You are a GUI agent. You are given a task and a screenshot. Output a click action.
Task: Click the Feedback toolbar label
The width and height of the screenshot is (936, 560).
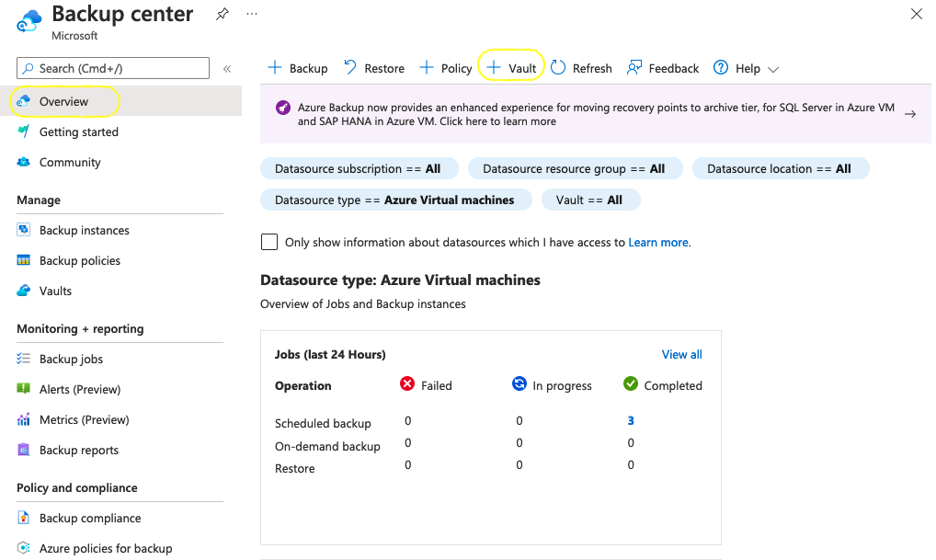point(673,69)
